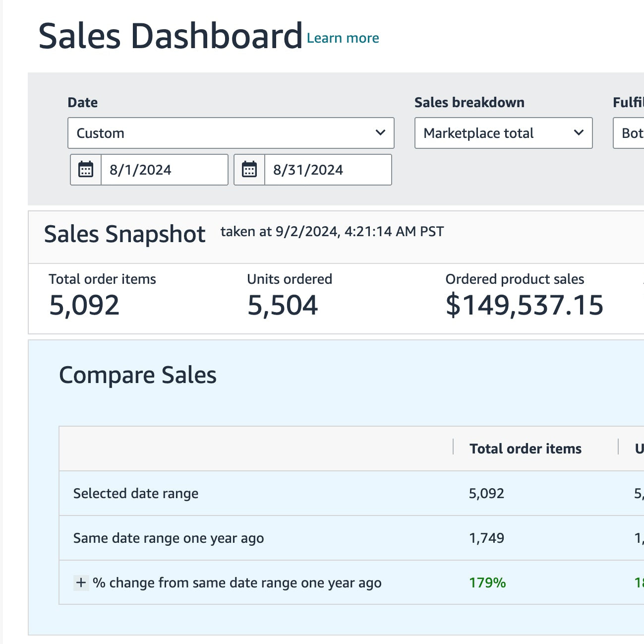This screenshot has height=644, width=644.
Task: Click the Learn more link
Action: [x=343, y=38]
